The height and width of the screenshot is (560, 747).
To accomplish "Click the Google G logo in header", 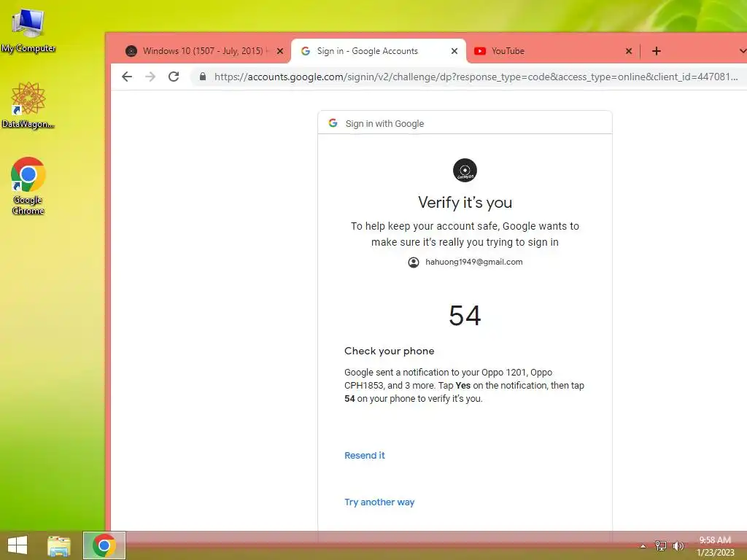I will click(333, 123).
